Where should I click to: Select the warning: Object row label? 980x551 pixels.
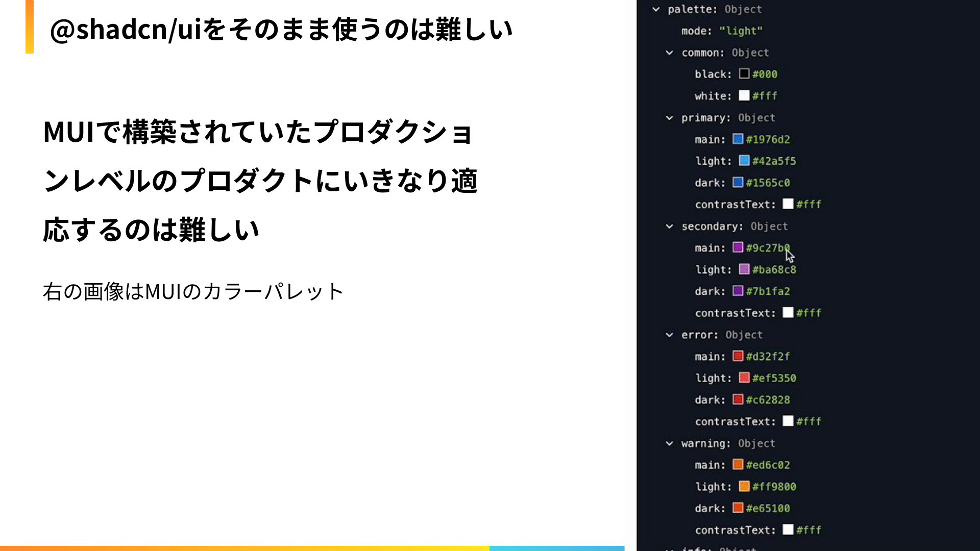[x=728, y=444]
